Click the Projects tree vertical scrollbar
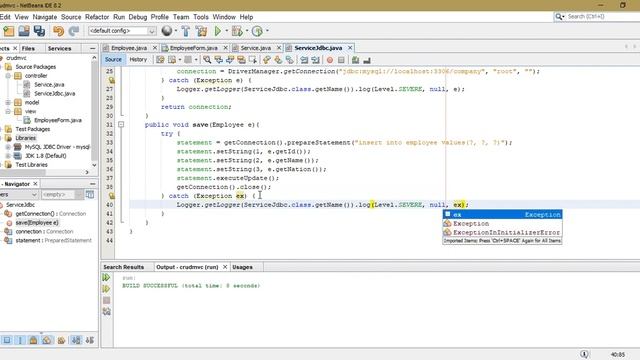Screen dimensions: 640x360 (x=94, y=111)
